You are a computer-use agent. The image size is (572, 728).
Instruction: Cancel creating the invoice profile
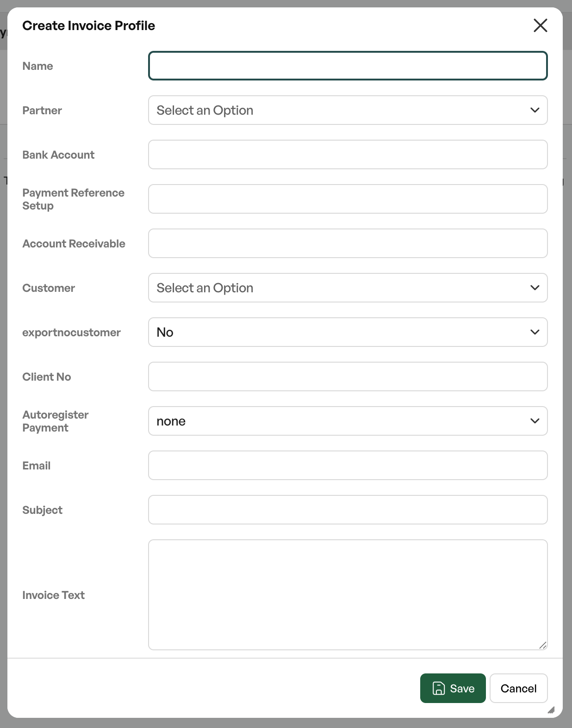point(518,688)
